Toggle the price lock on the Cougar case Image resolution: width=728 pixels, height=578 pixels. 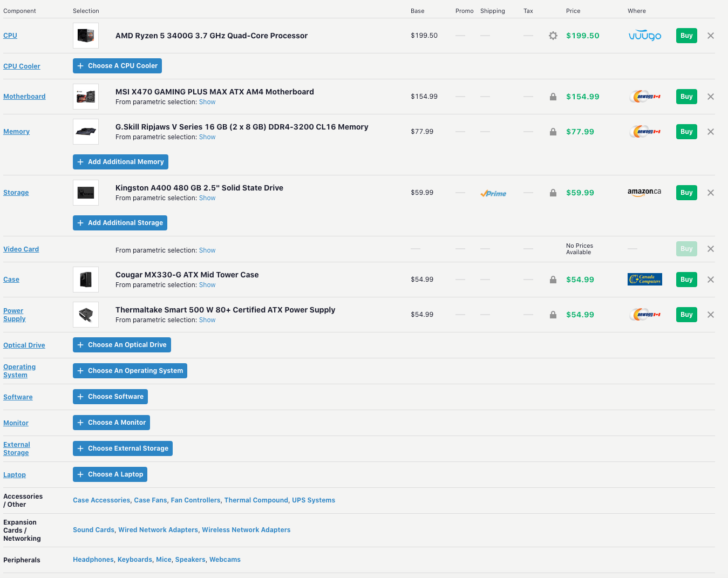553,279
